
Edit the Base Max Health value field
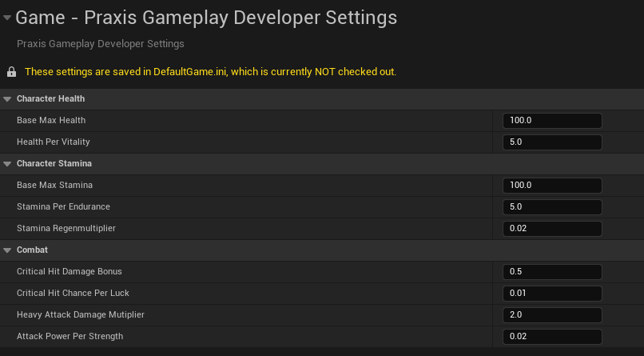(552, 121)
